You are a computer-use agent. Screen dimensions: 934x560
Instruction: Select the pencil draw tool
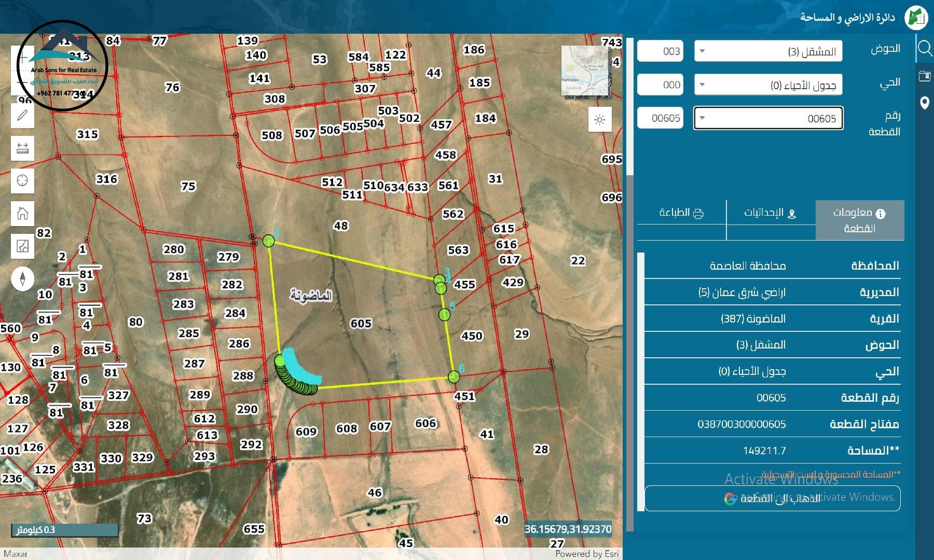[x=22, y=115]
